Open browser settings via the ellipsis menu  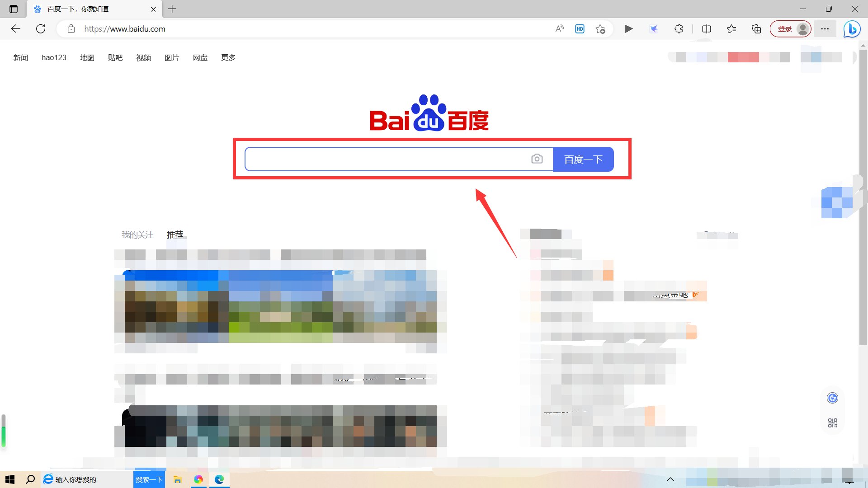(825, 28)
